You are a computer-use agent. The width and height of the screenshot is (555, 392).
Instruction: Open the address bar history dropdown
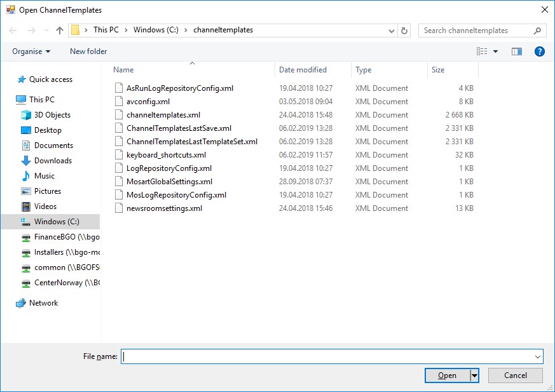tap(392, 30)
